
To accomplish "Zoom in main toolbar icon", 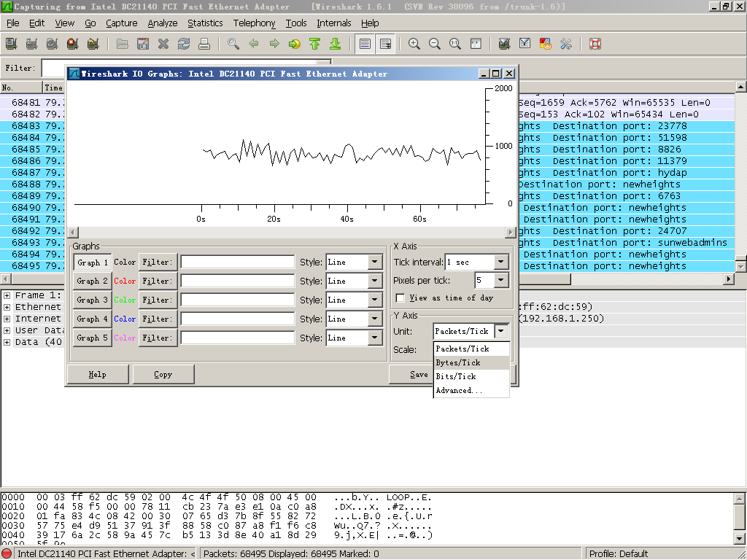I will point(414,44).
